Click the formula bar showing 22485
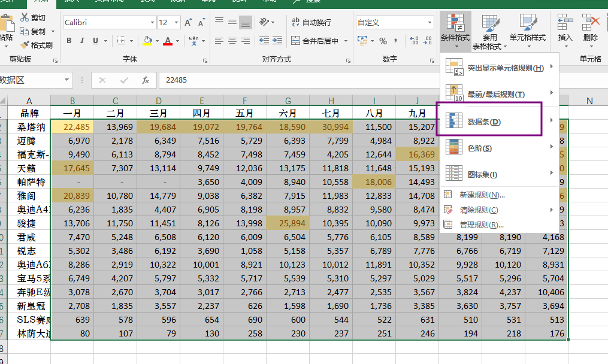 click(298, 80)
